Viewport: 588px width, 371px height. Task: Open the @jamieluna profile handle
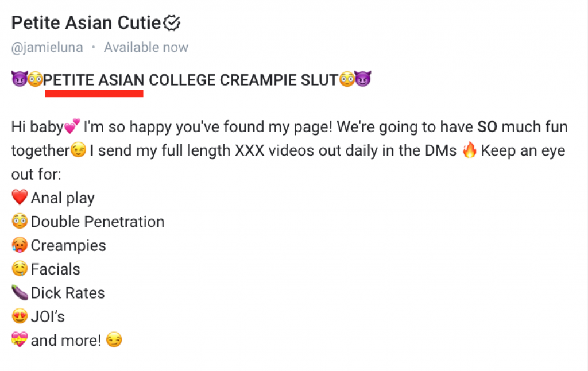[47, 48]
